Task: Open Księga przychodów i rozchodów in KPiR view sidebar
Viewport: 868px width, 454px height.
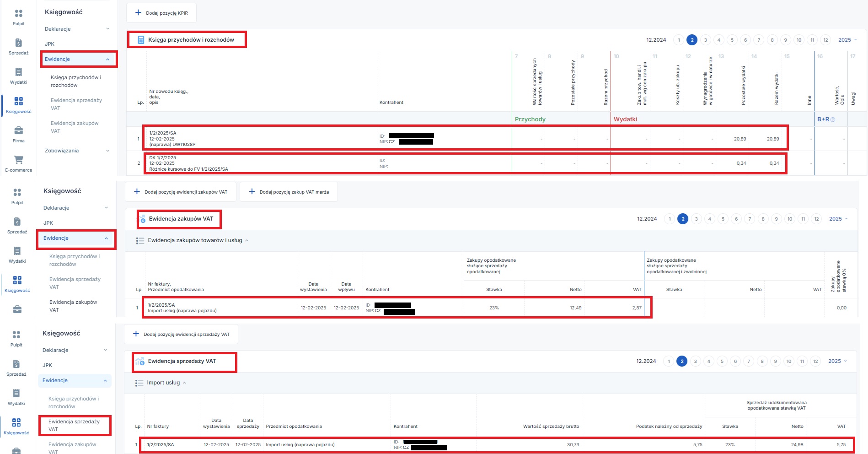Action: click(76, 81)
